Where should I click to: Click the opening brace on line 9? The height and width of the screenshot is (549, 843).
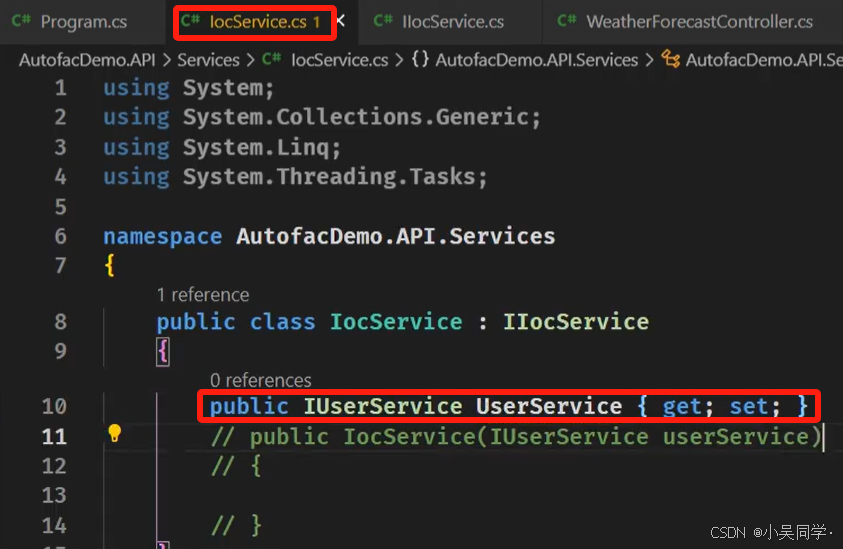point(163,352)
